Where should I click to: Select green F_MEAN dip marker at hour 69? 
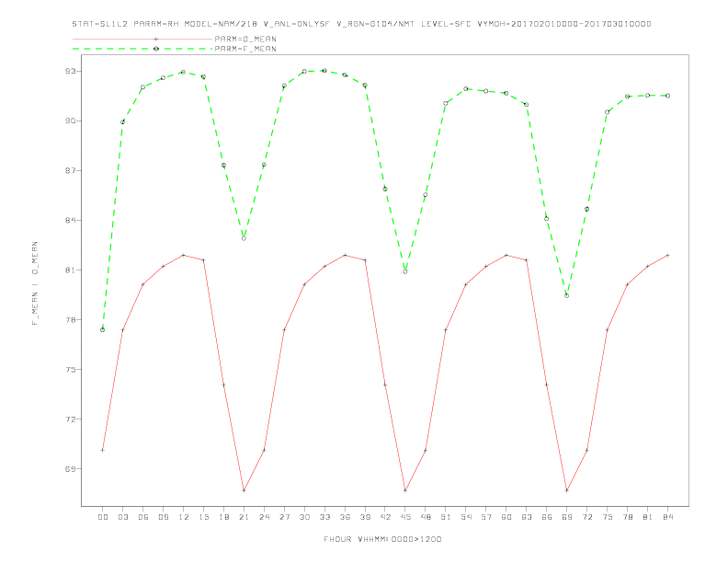click(x=567, y=295)
